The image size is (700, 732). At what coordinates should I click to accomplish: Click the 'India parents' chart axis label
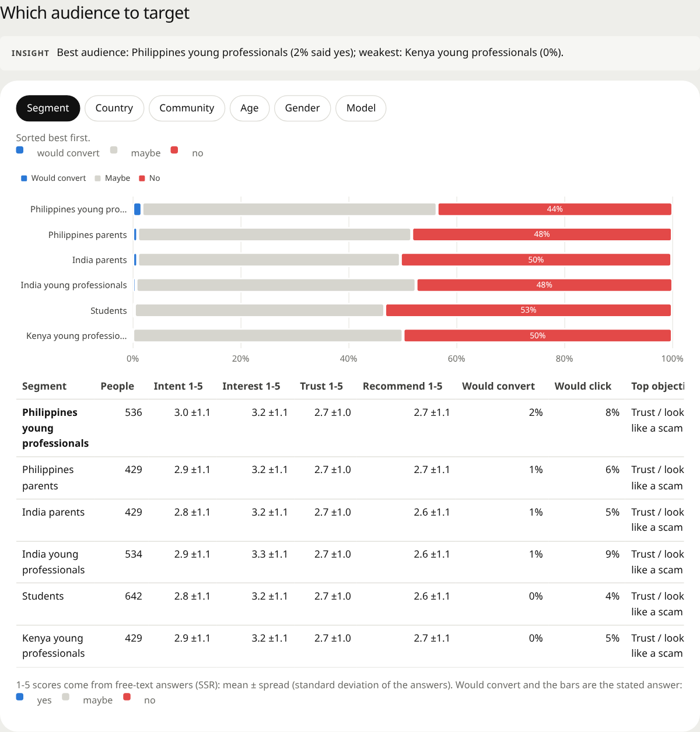[99, 260]
